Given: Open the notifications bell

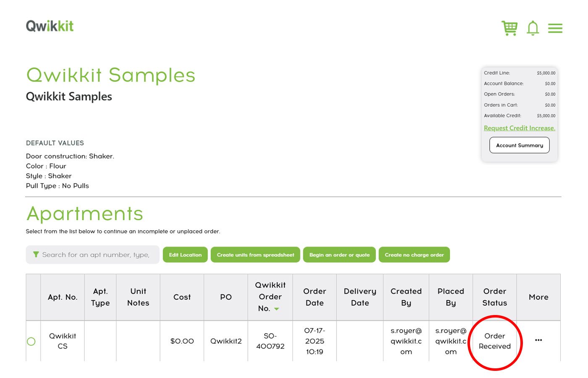Looking at the screenshot, I should click(x=533, y=28).
